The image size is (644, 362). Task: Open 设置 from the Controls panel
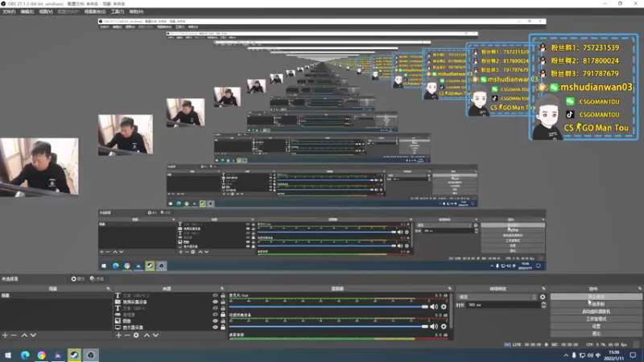click(x=596, y=327)
